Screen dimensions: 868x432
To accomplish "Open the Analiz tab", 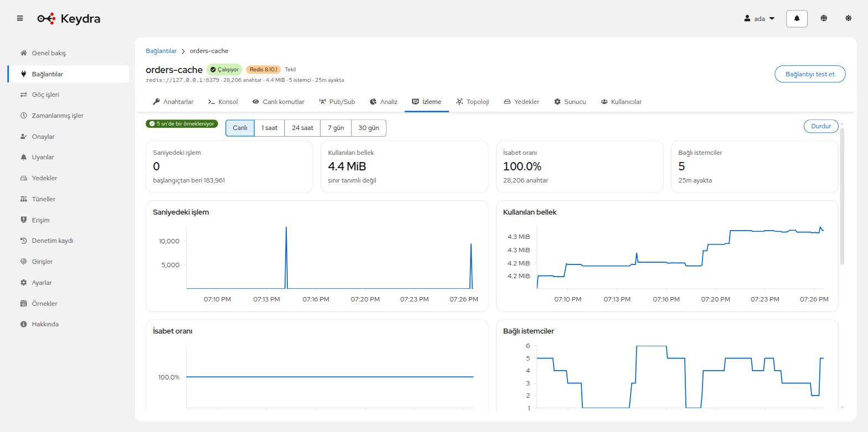I will point(384,102).
